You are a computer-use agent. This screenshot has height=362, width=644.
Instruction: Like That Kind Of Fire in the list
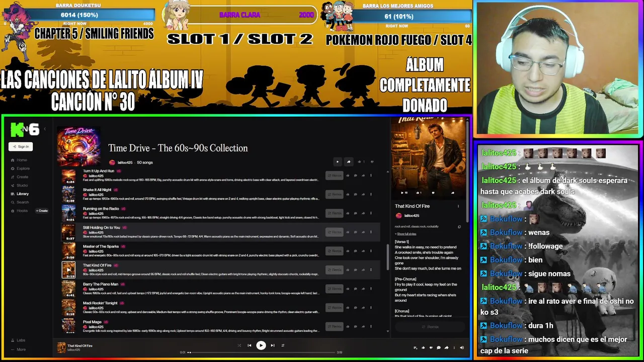pos(348,270)
